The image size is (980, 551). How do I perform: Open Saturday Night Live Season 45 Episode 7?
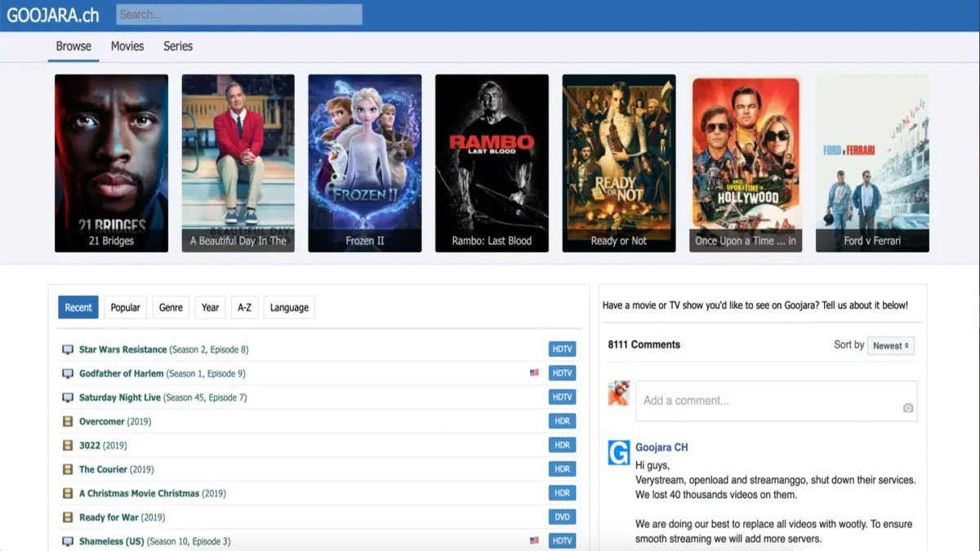[163, 398]
